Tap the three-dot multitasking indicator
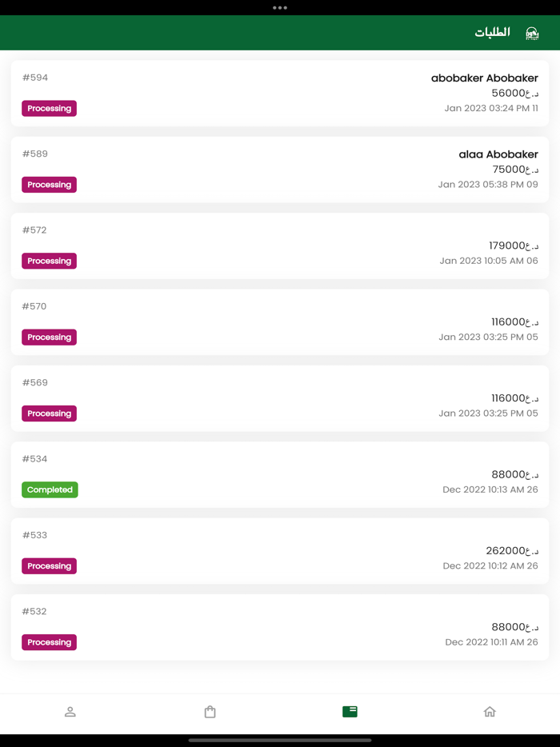This screenshot has height=747, width=560. pyautogui.click(x=280, y=8)
